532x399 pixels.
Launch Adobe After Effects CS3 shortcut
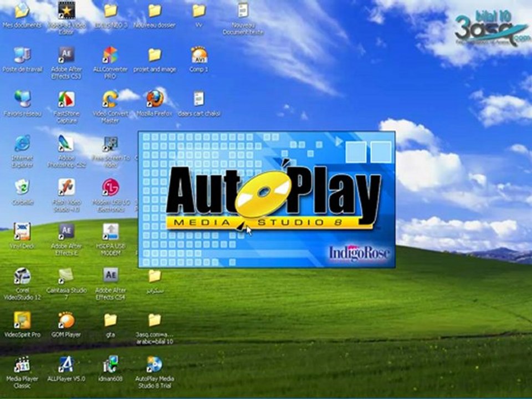[66, 55]
